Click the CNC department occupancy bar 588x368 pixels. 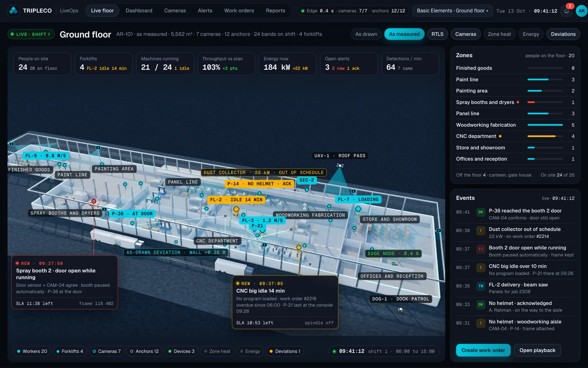tap(545, 136)
